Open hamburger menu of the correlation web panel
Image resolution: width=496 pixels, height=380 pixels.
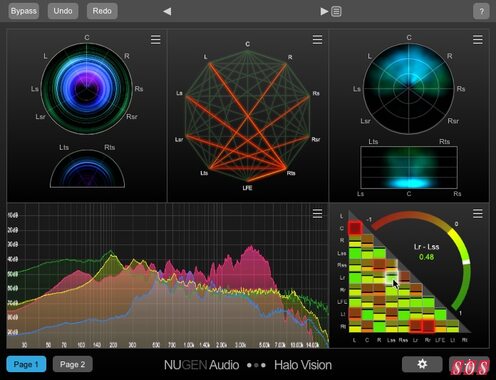[317, 40]
